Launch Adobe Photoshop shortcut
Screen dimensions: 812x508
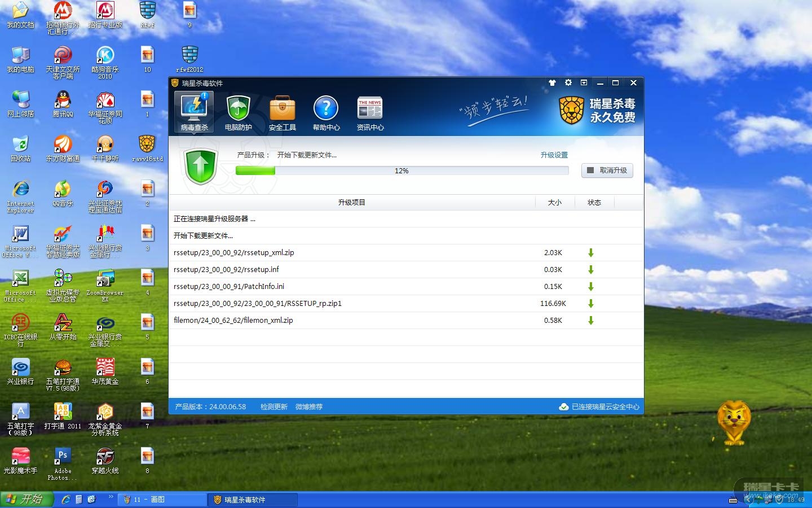[63, 463]
